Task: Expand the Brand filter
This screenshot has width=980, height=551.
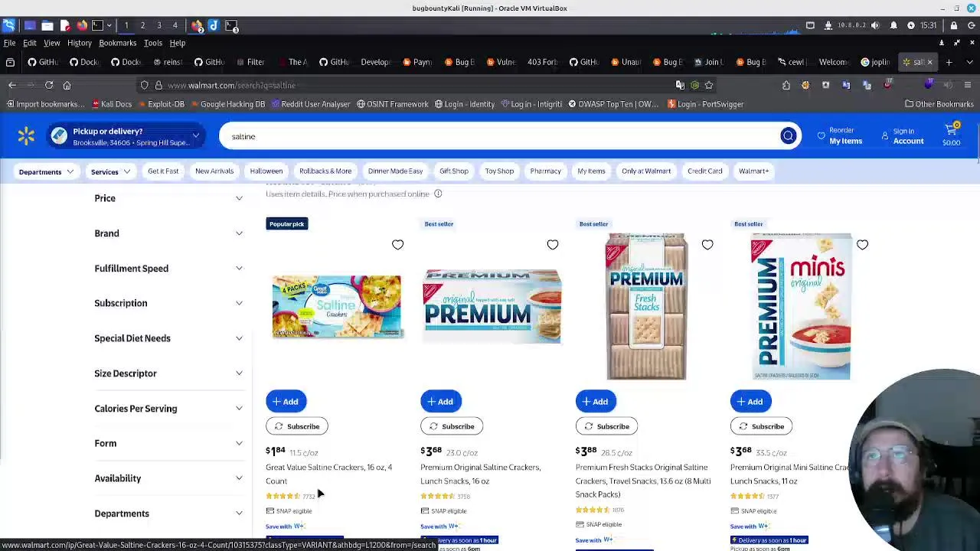Action: pos(168,233)
